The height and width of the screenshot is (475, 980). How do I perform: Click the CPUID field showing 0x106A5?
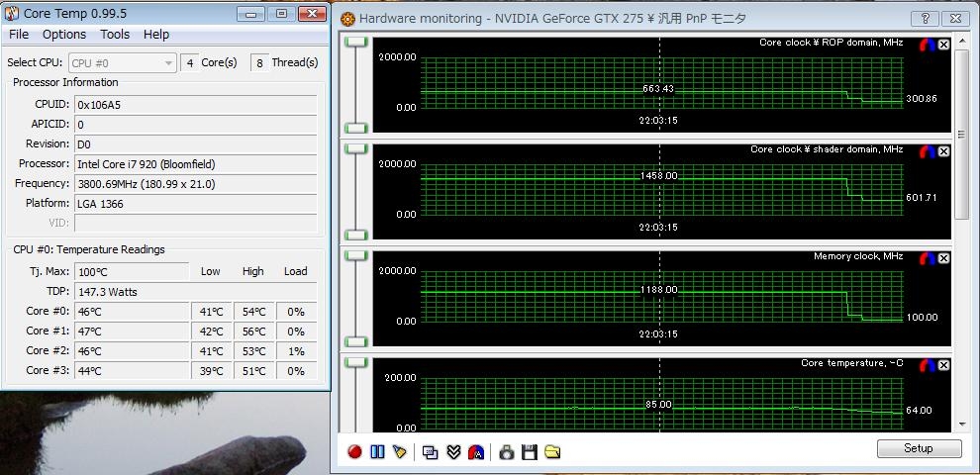[196, 105]
